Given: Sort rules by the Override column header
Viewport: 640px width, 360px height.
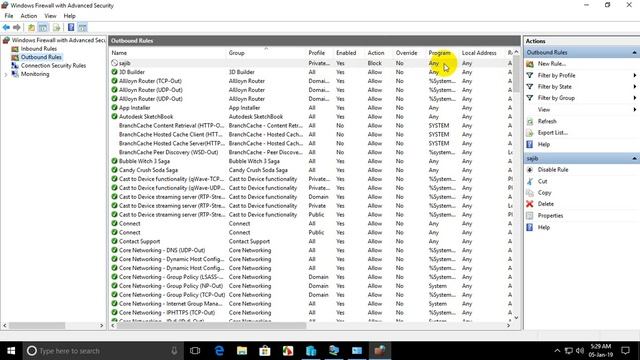Looking at the screenshot, I should tap(409, 53).
